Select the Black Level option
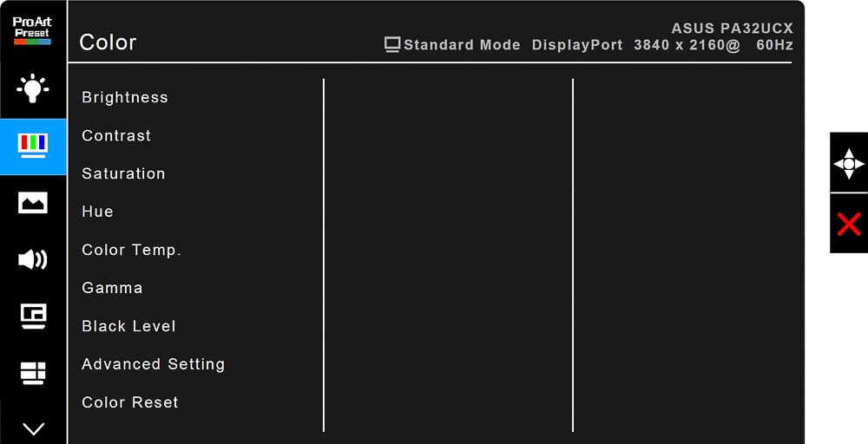 coord(128,326)
